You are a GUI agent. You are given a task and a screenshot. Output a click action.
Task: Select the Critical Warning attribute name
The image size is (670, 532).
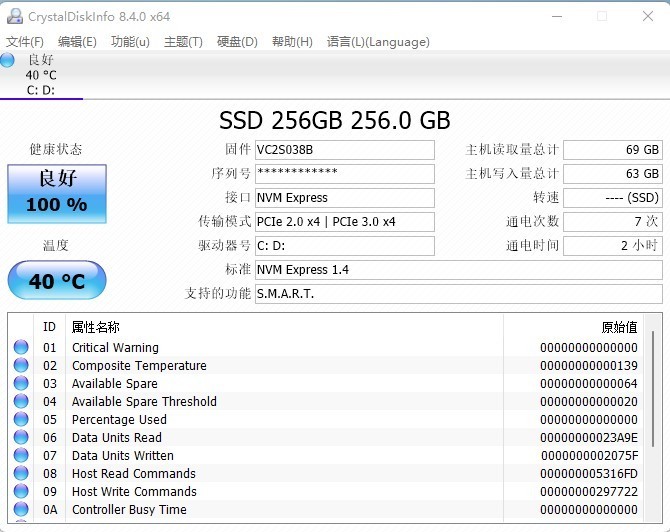[x=115, y=347]
